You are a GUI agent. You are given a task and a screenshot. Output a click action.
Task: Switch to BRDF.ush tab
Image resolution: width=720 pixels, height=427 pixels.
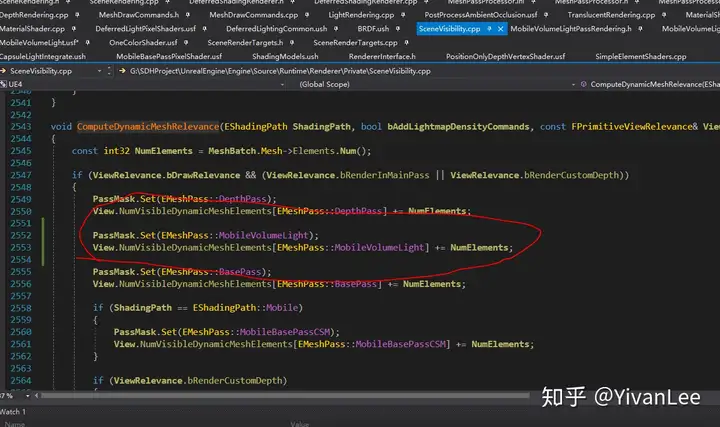tap(373, 28)
